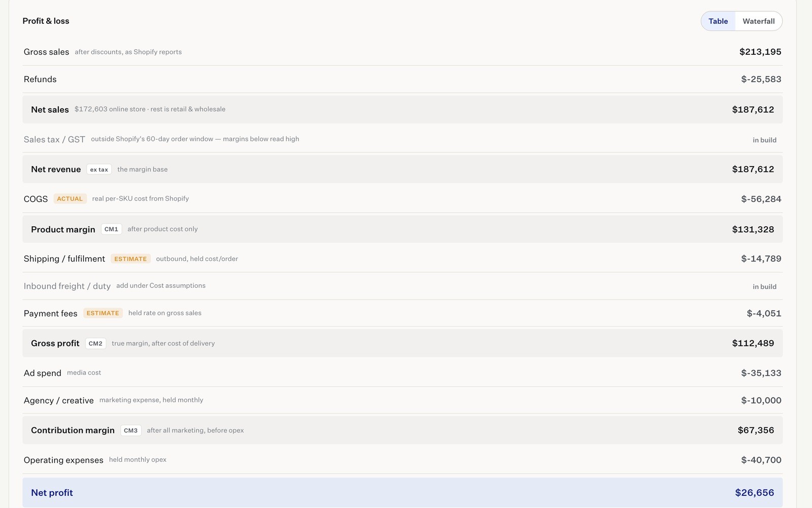Select the Gross sales value $213,195

click(x=760, y=52)
